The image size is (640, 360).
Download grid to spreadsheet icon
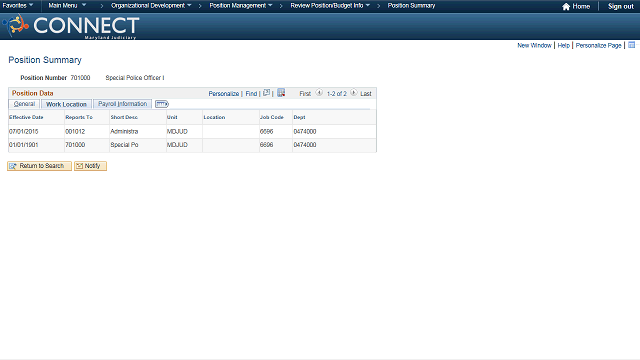[x=281, y=93]
